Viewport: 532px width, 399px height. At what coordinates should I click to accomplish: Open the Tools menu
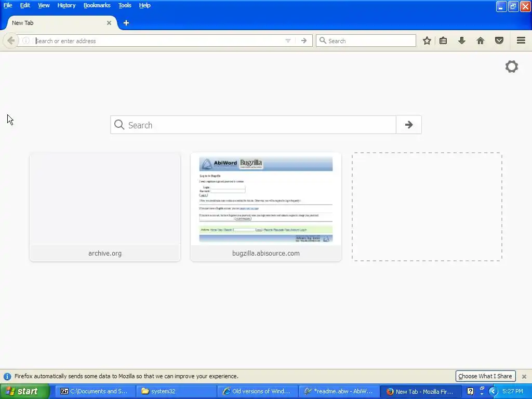125,5
